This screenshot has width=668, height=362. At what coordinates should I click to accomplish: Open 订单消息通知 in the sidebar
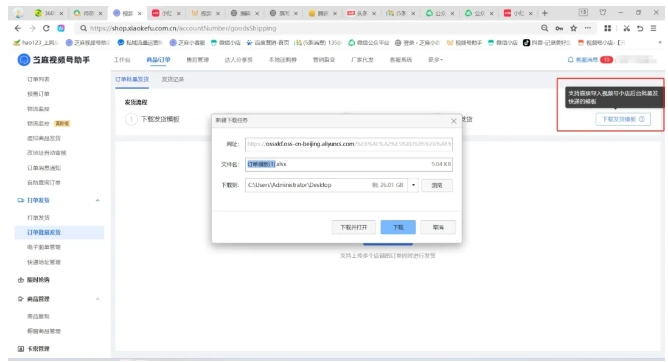click(44, 168)
